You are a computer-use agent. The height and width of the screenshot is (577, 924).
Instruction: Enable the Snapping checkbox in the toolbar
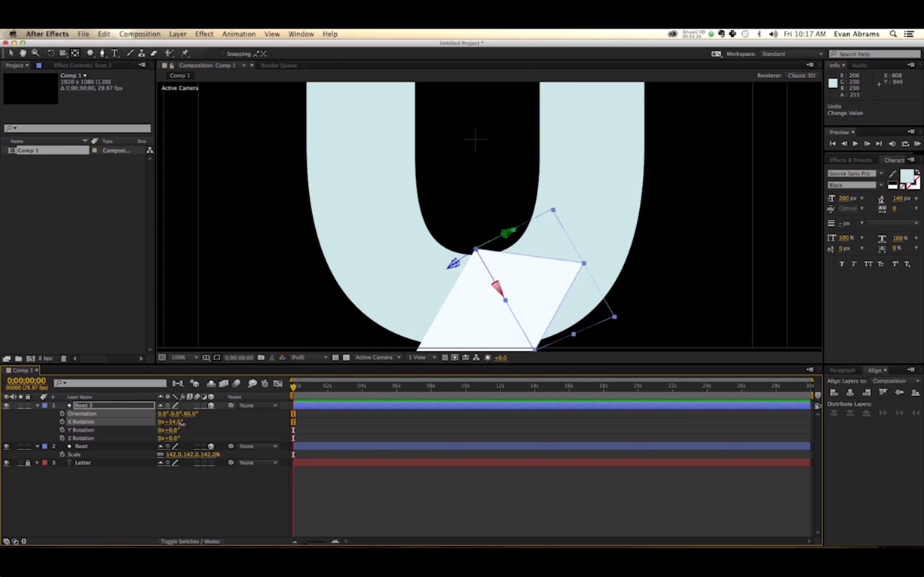pos(222,53)
